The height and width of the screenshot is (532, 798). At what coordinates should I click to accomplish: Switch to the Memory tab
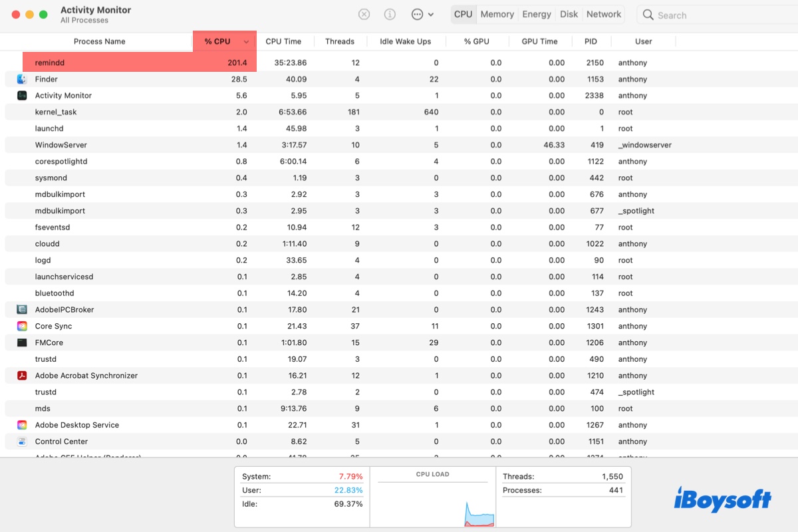coord(497,14)
